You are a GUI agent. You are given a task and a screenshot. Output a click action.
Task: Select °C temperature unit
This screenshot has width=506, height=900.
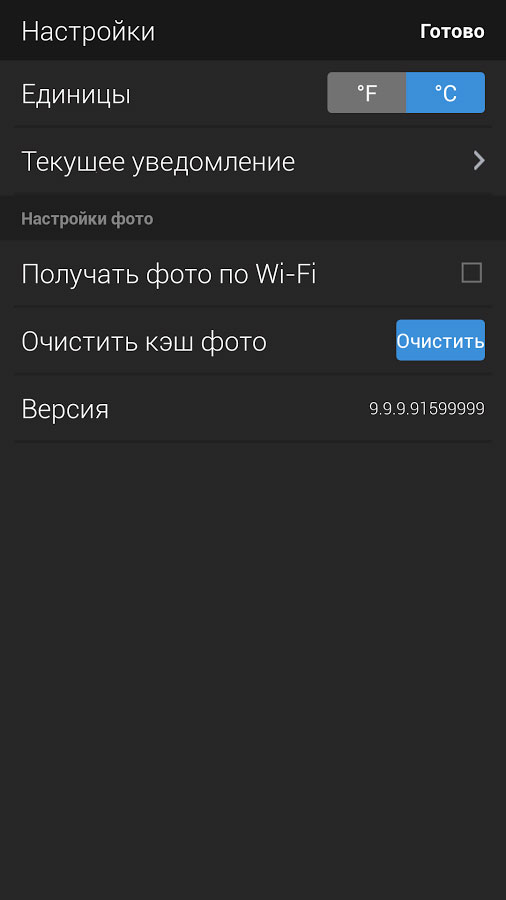coord(445,92)
